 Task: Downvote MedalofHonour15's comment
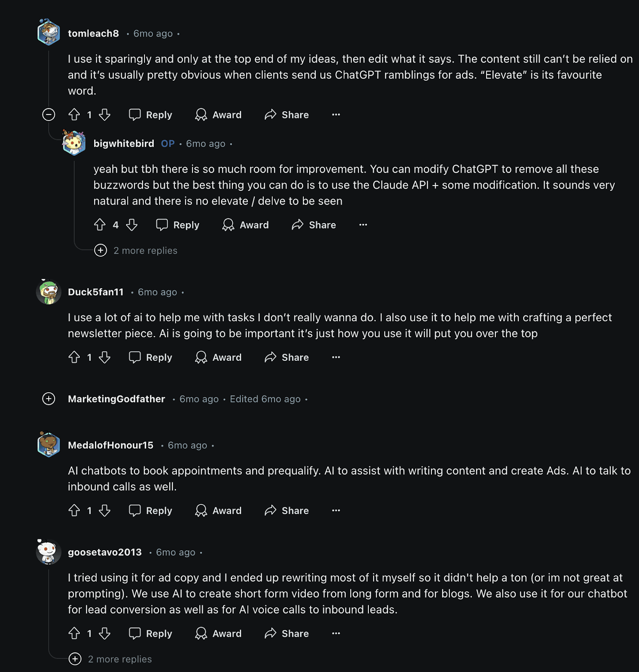pyautogui.click(x=105, y=511)
